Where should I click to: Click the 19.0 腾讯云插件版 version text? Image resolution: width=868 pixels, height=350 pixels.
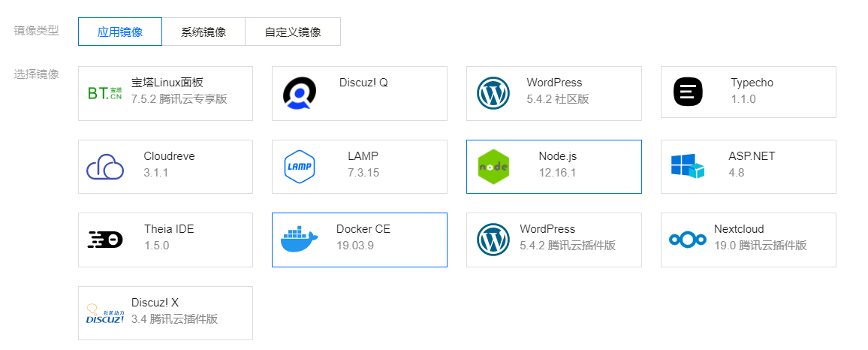[x=760, y=246]
